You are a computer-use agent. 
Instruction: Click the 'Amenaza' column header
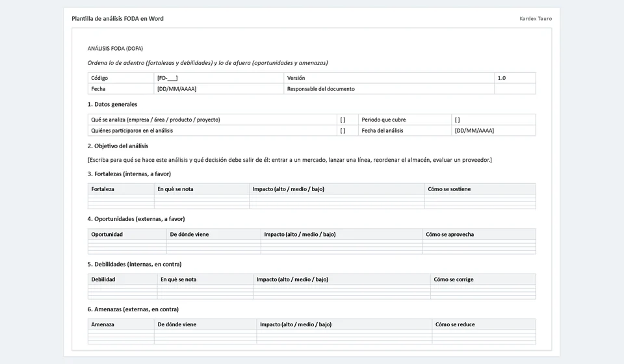pyautogui.click(x=121, y=324)
